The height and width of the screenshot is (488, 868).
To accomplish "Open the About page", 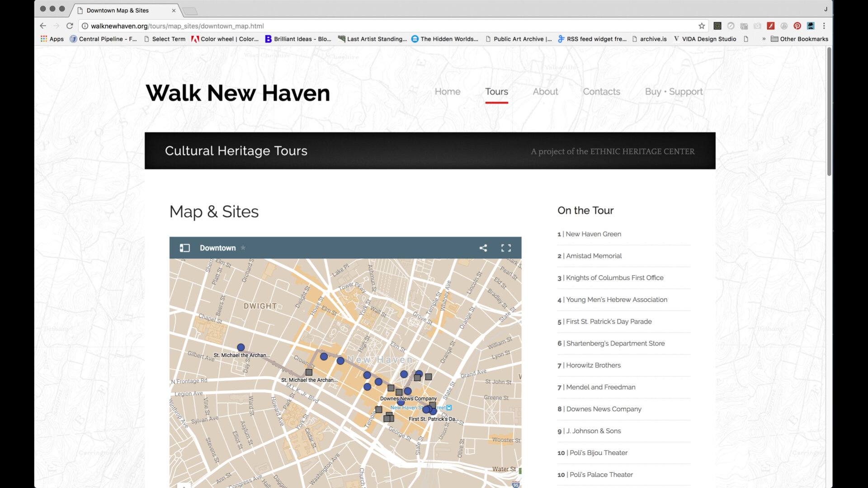I will coord(545,91).
